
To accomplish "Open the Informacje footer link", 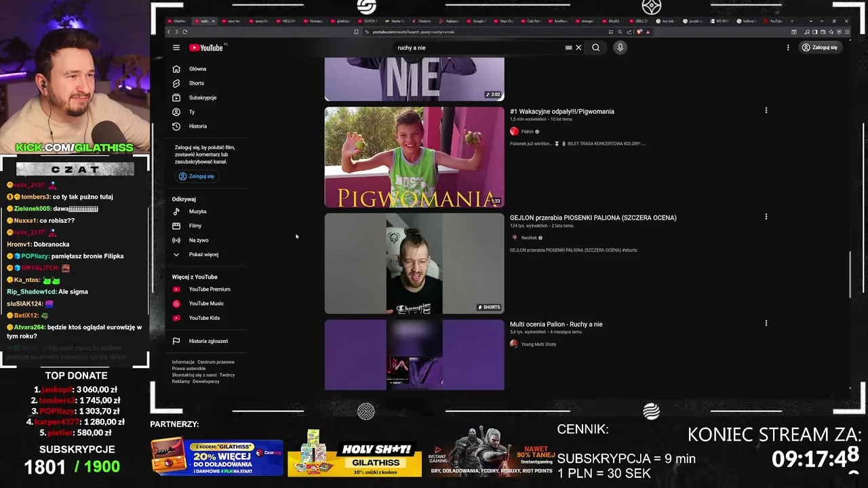I will (x=183, y=362).
